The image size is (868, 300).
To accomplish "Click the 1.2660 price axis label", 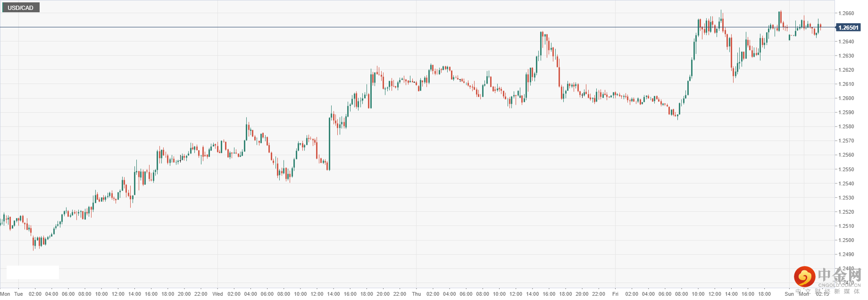I will coord(846,13).
